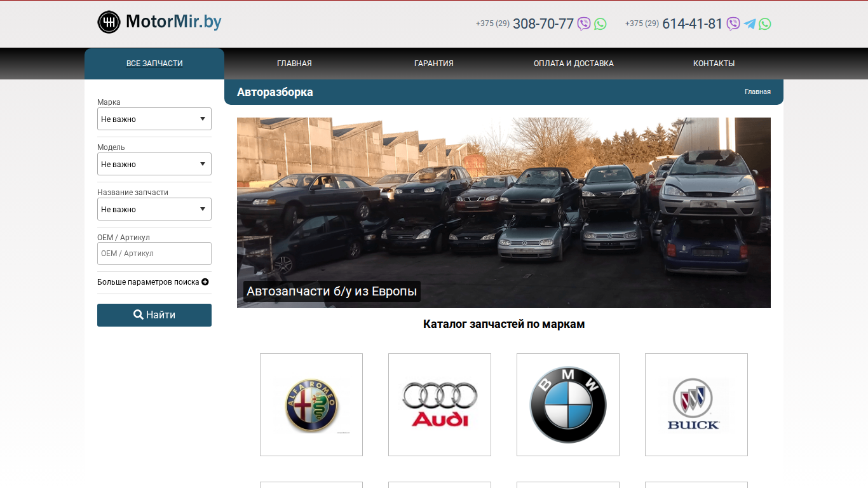This screenshot has height=488, width=868.
Task: Select the BMW logo tile
Action: point(568,405)
